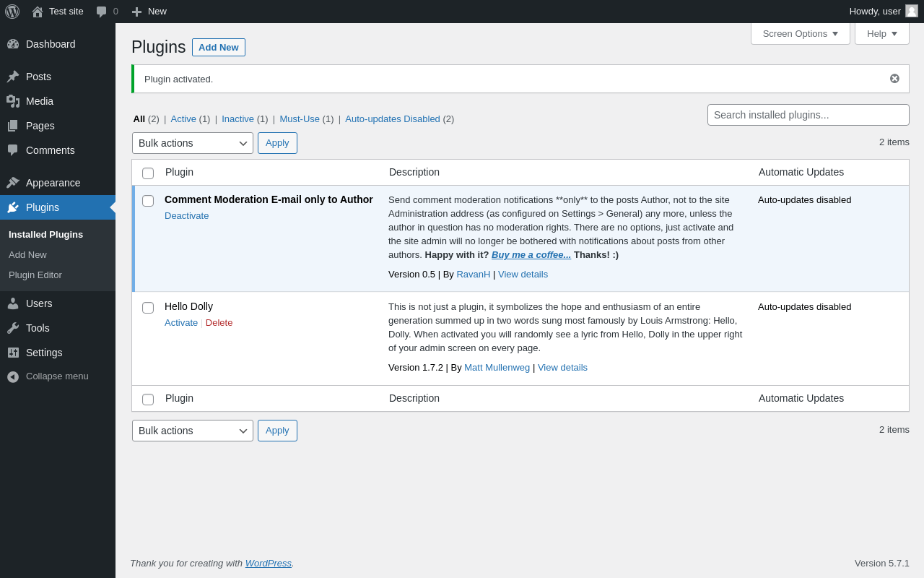Click the top Apply button

[277, 143]
